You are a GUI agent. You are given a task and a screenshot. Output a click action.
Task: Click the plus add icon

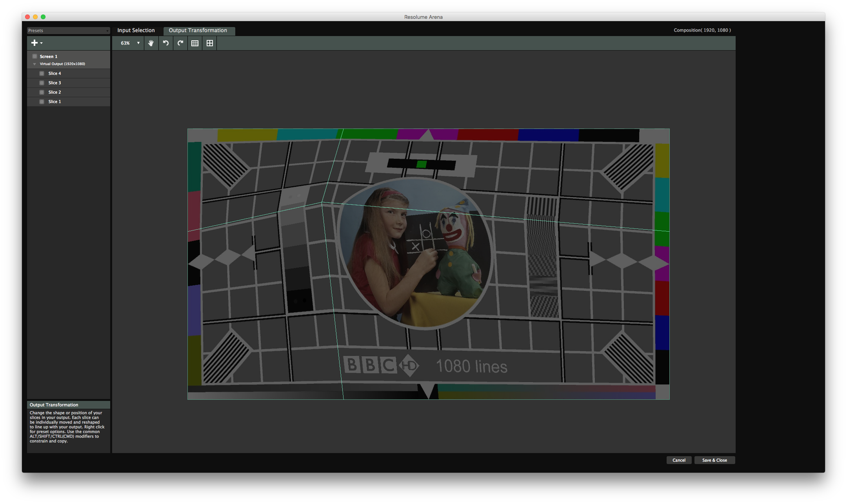point(35,43)
